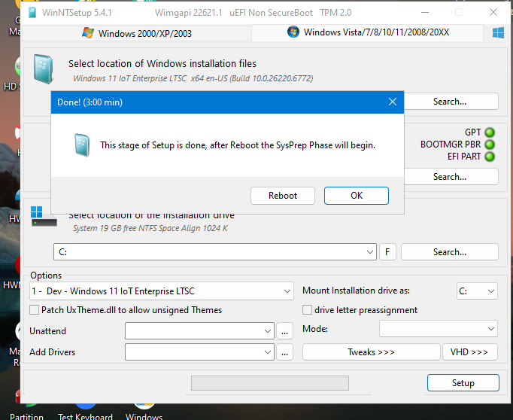Expand the Add Drivers dropdown
This screenshot has height=420, width=513.
point(199,352)
